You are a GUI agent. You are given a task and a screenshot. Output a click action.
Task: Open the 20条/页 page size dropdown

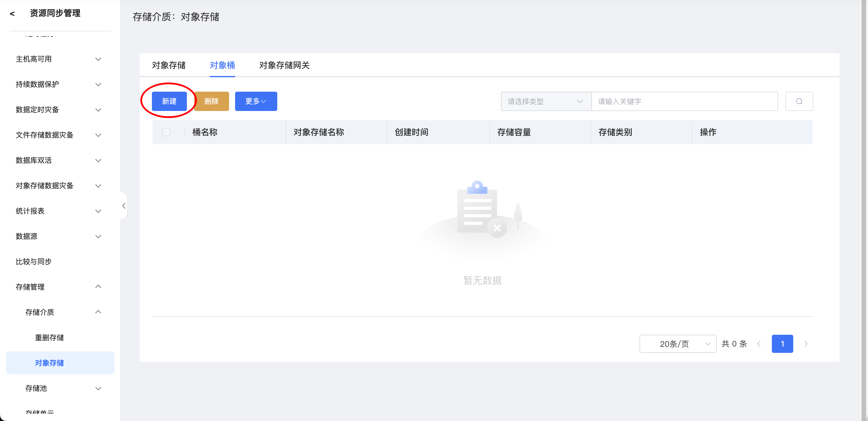coord(677,343)
